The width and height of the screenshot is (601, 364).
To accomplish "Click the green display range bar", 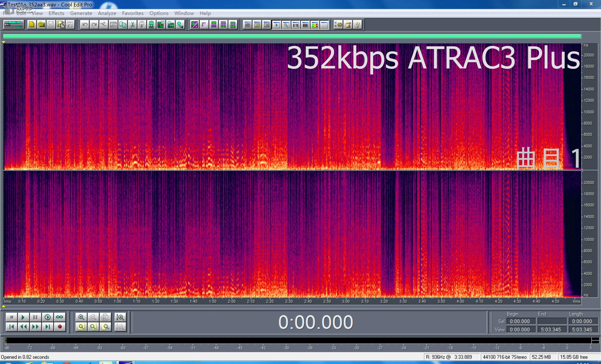I will point(292,36).
